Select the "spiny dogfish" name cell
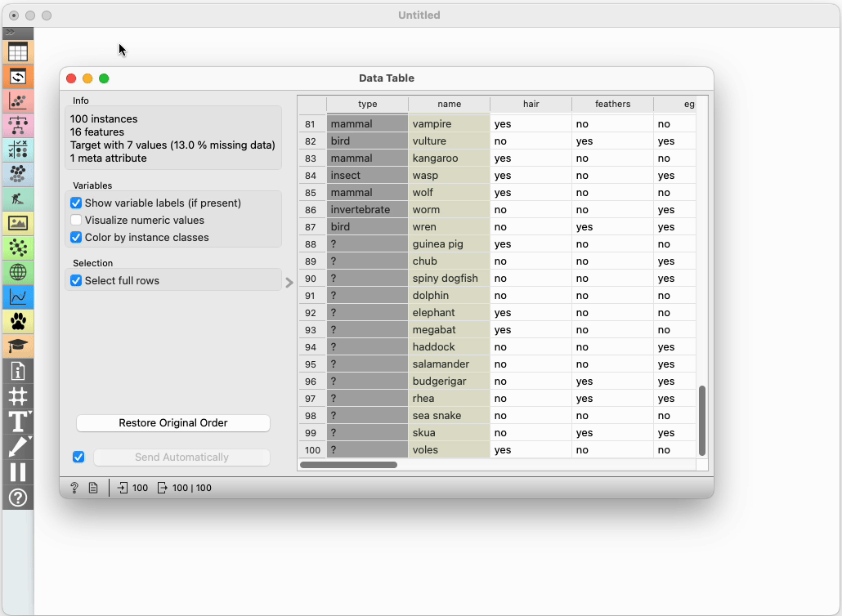Viewport: 842px width, 616px height. point(449,279)
